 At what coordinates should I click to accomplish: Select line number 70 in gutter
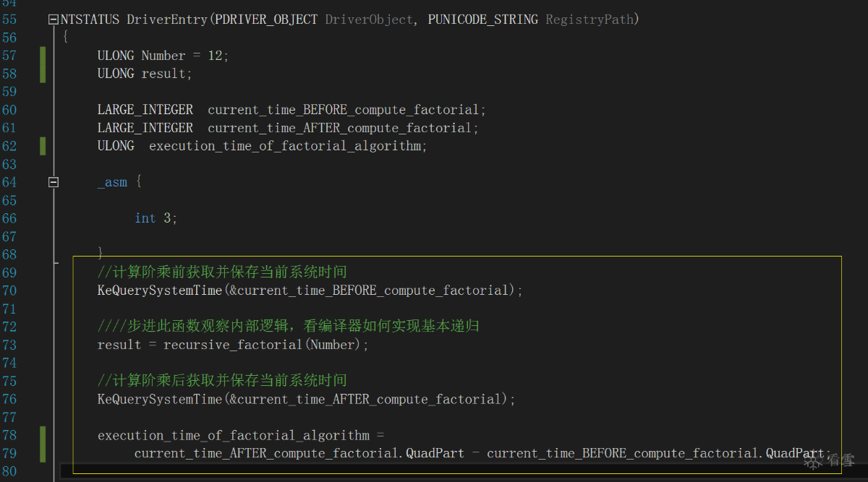(x=9, y=291)
